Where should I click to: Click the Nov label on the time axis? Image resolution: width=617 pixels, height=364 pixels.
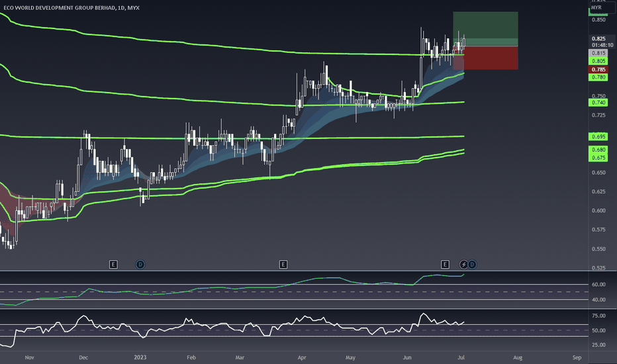click(30, 357)
